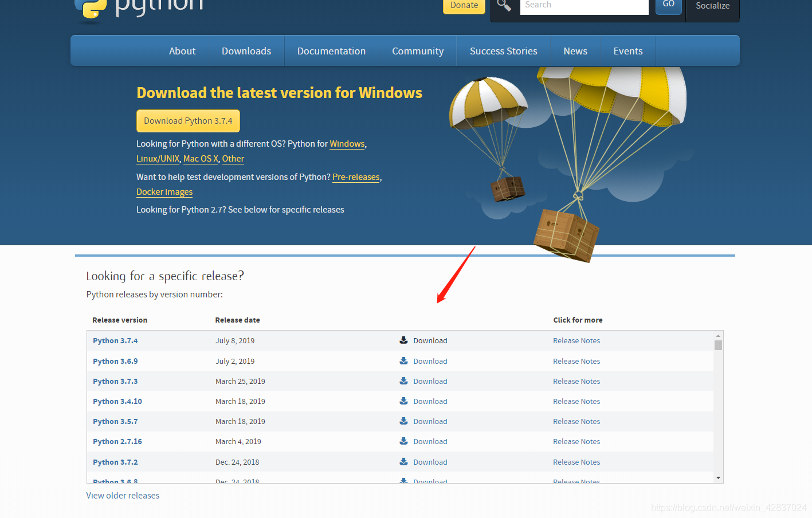
Task: Click Download text link for Python 3.4.10
Action: pyautogui.click(x=430, y=401)
